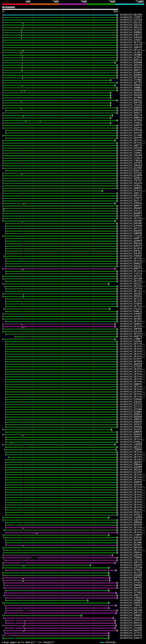Select the hit UniRef100_A4R1J7

[x=131, y=193]
